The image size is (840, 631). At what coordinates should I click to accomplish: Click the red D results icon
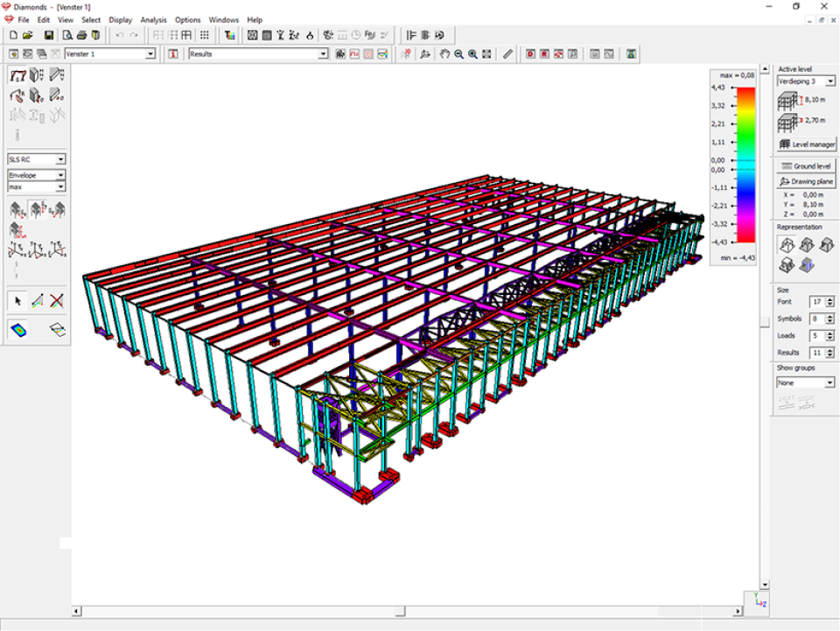530,54
